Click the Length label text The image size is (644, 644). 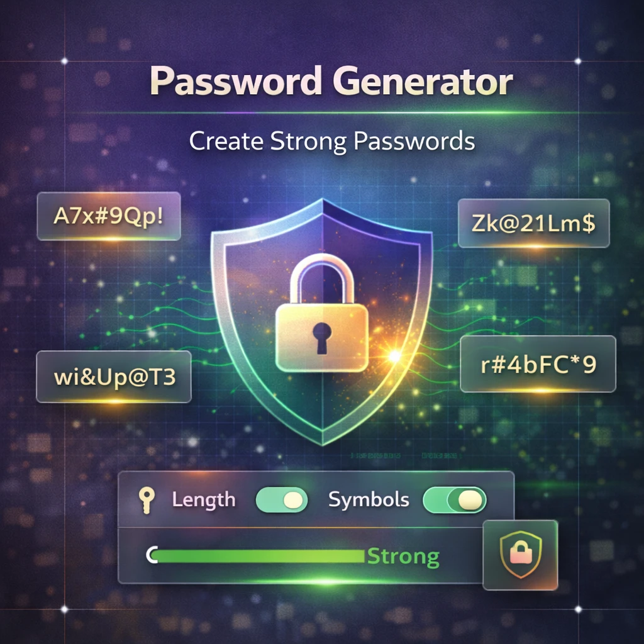click(204, 500)
